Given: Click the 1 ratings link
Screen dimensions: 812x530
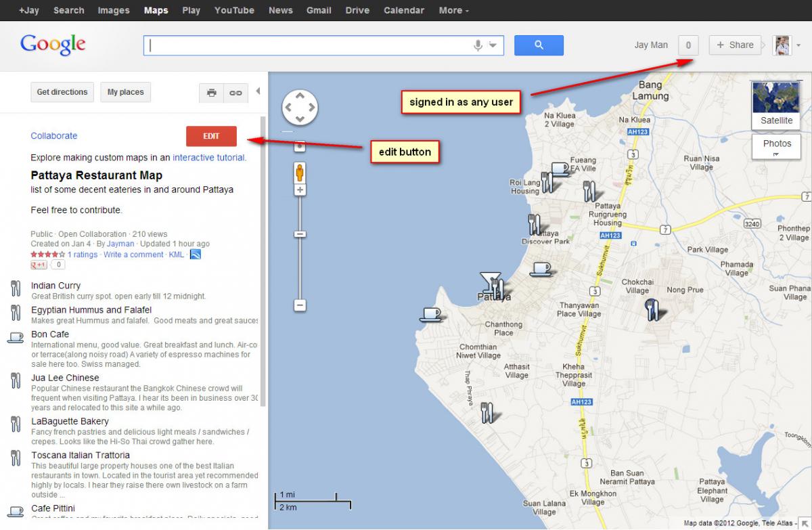Looking at the screenshot, I should (x=83, y=255).
